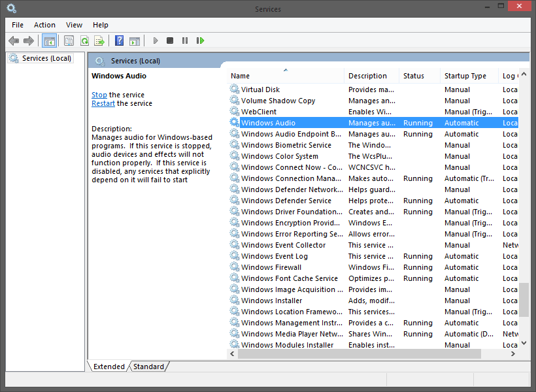Click gear icon beside Windows Defender Service
Screen dimensions: 536x392
(234, 201)
